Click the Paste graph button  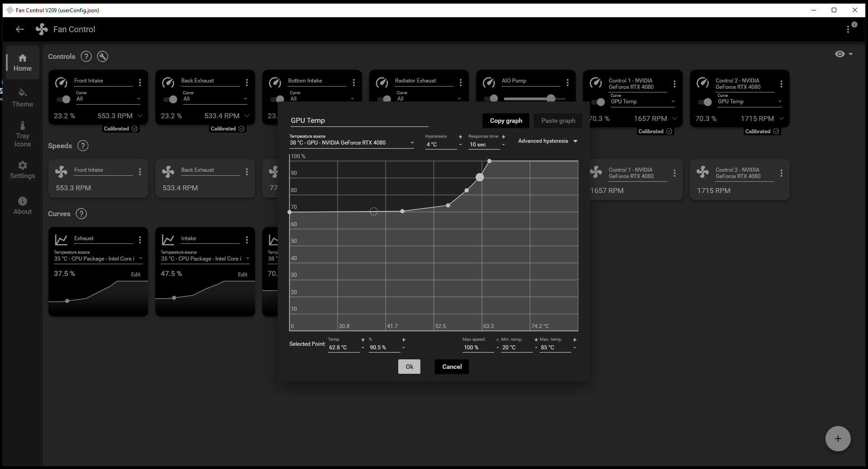tap(558, 121)
